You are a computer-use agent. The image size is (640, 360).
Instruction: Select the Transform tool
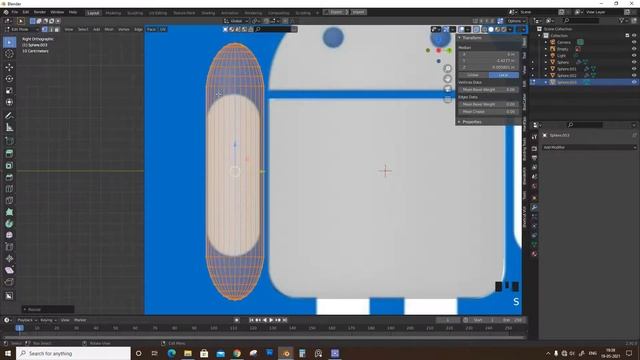[x=9, y=102]
